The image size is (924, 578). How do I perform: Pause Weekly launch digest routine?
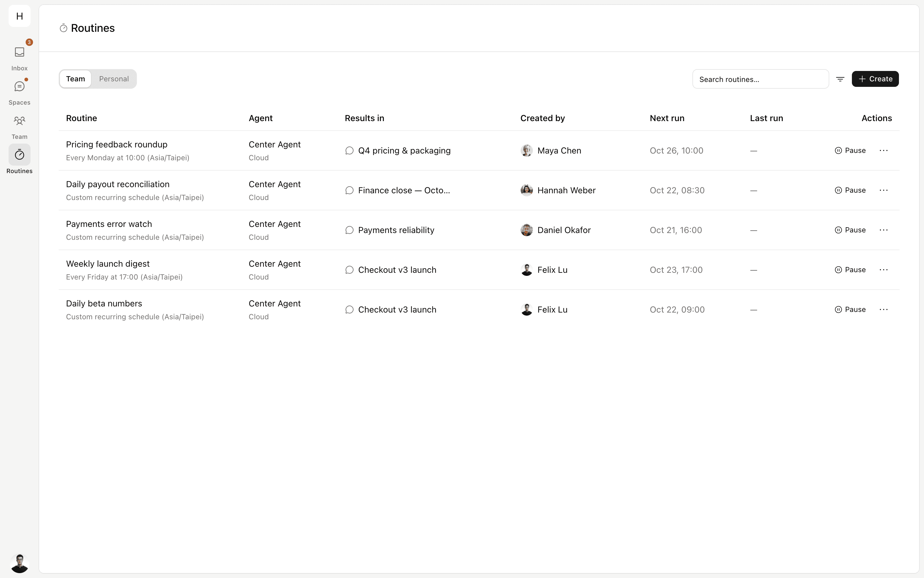[x=850, y=270]
